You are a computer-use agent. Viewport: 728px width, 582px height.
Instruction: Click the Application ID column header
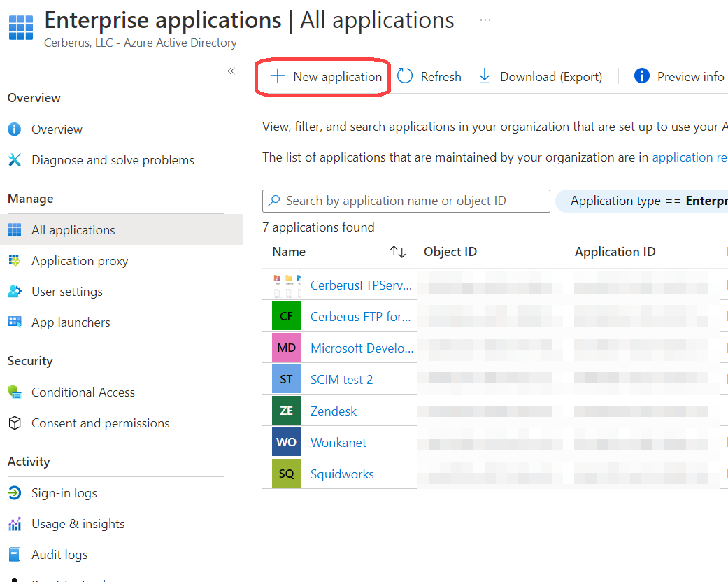[x=615, y=252]
